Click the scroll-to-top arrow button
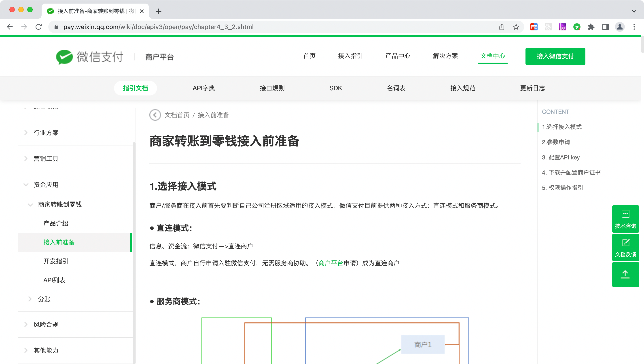The image size is (644, 364). click(625, 275)
